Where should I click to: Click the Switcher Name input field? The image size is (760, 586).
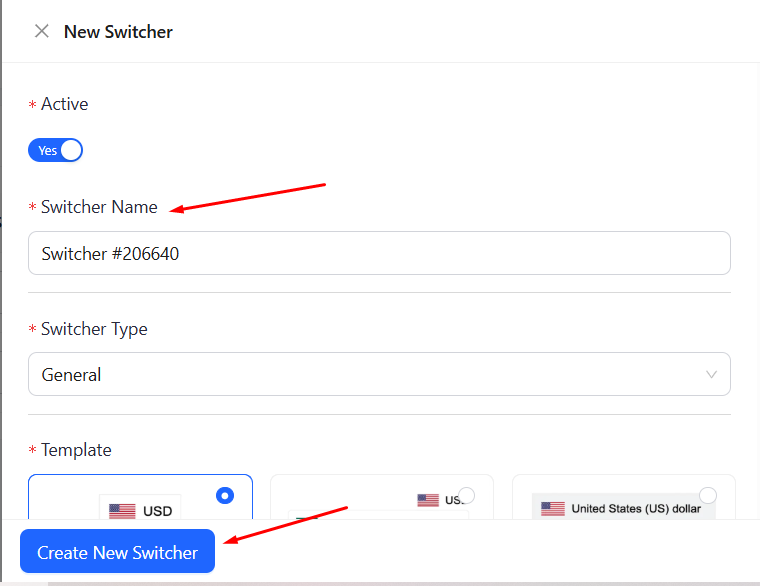click(379, 254)
